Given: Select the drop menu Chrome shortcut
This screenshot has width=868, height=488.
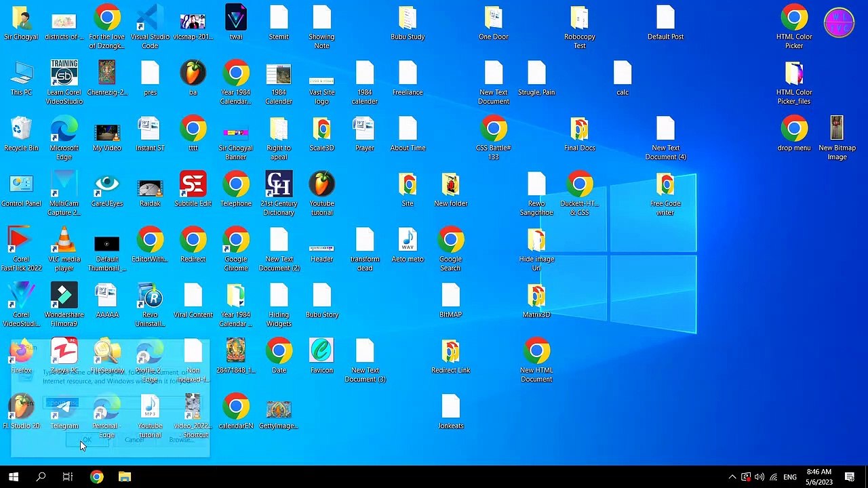Looking at the screenshot, I should (x=794, y=134).
